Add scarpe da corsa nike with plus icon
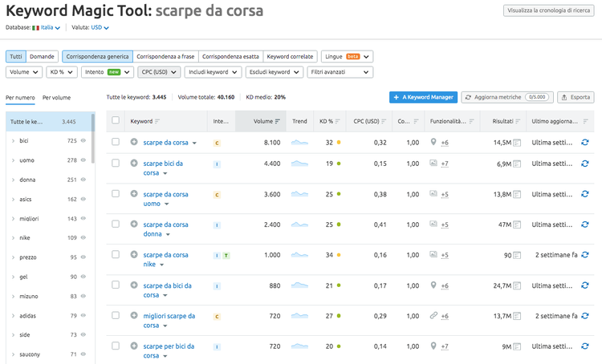This screenshot has height=364, width=602. [134, 254]
